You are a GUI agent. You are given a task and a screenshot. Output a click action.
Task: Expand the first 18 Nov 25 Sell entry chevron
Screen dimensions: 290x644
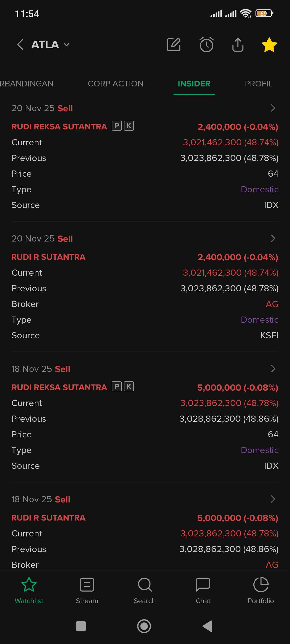273,369
